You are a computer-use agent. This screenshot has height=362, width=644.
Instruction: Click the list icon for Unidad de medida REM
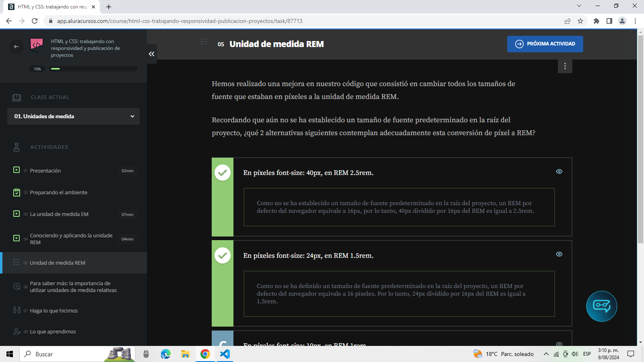17,262
